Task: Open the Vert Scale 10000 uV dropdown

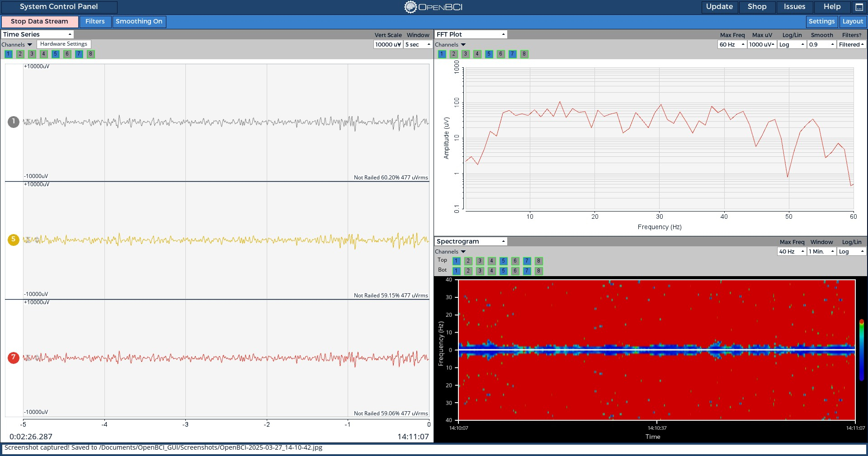Action: [388, 44]
